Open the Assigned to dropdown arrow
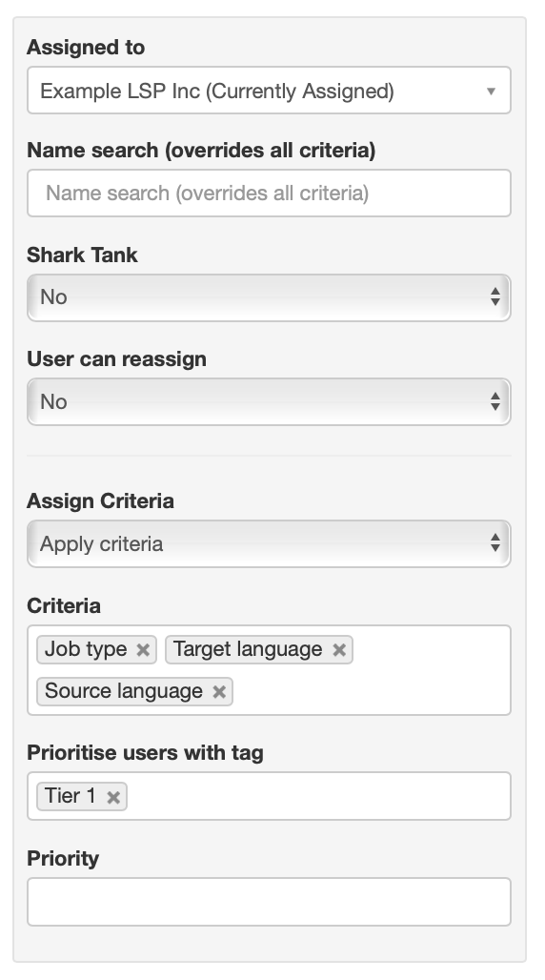 (x=492, y=92)
